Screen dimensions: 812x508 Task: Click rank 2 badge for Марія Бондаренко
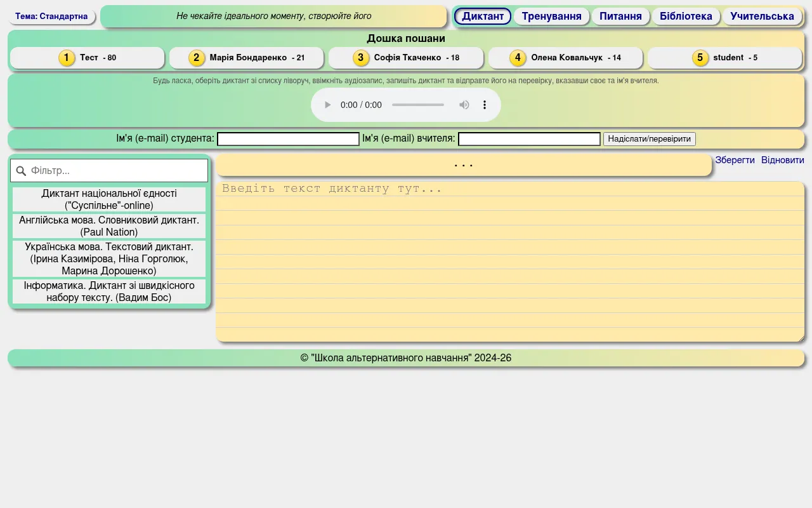pyautogui.click(x=197, y=58)
